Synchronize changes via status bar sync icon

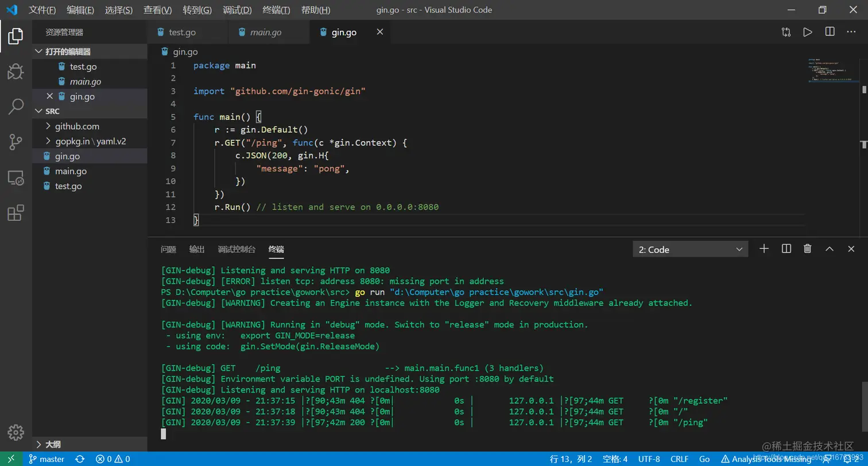click(x=80, y=459)
